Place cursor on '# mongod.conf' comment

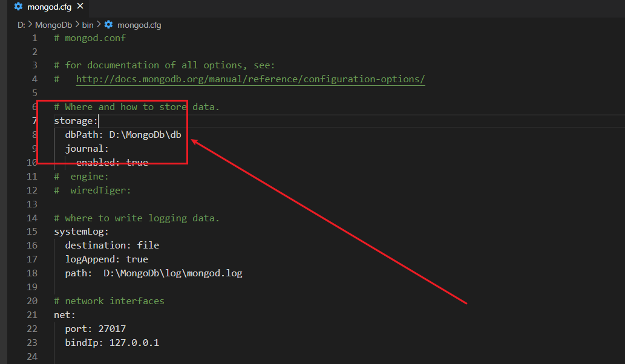[90, 38]
